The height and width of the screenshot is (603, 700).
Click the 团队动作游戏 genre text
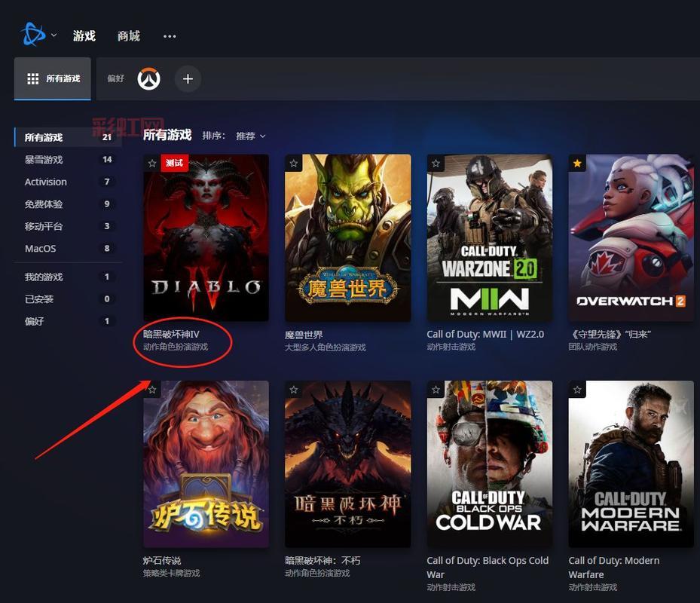[593, 347]
